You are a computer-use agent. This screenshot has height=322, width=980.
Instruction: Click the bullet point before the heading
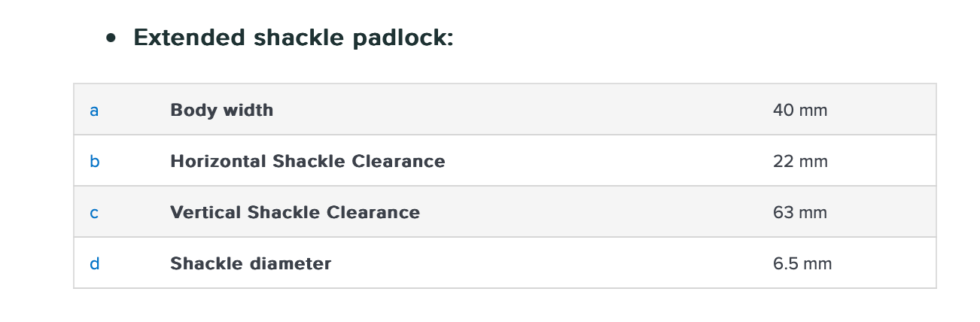(111, 38)
